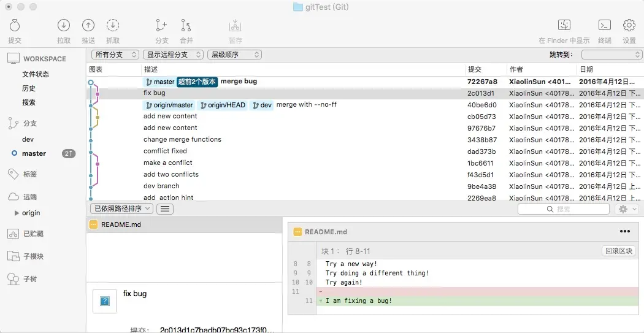
Task: Click the Stash (暂存) toolbar icon
Action: (x=236, y=25)
